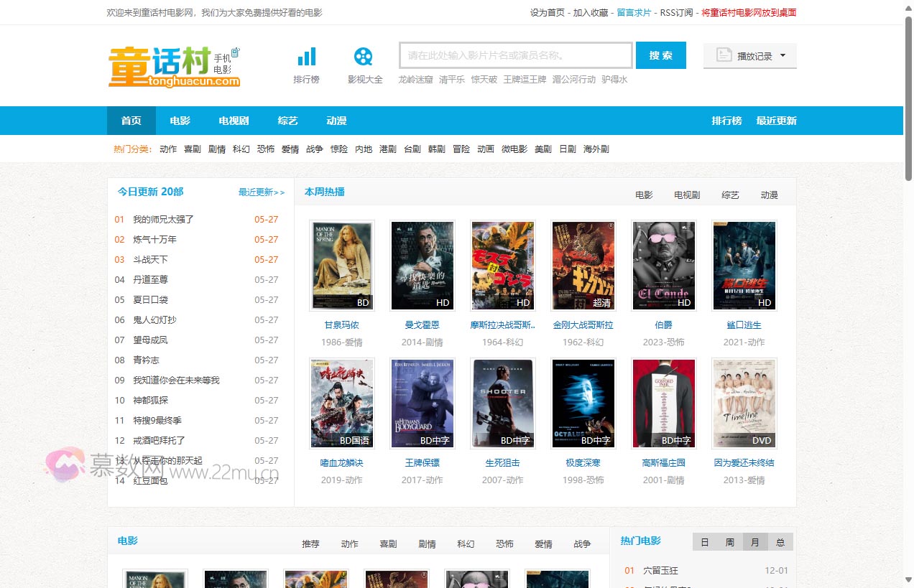Open the 因为爱还未终结 Timeline poster
This screenshot has height=588, width=914.
click(744, 403)
